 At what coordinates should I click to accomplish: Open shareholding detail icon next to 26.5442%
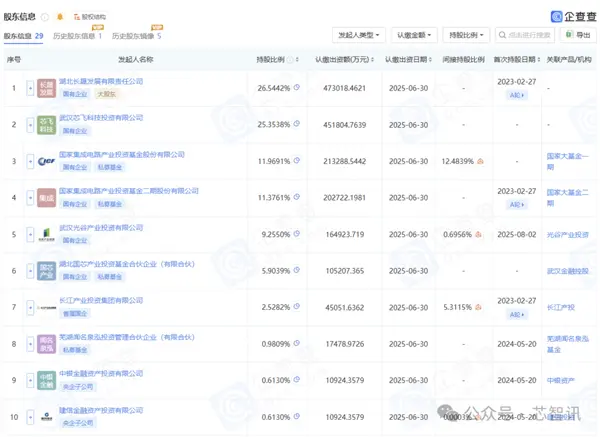pyautogui.click(x=297, y=88)
